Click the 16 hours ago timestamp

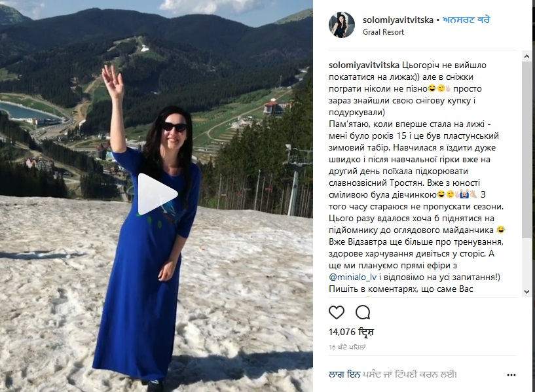click(347, 347)
